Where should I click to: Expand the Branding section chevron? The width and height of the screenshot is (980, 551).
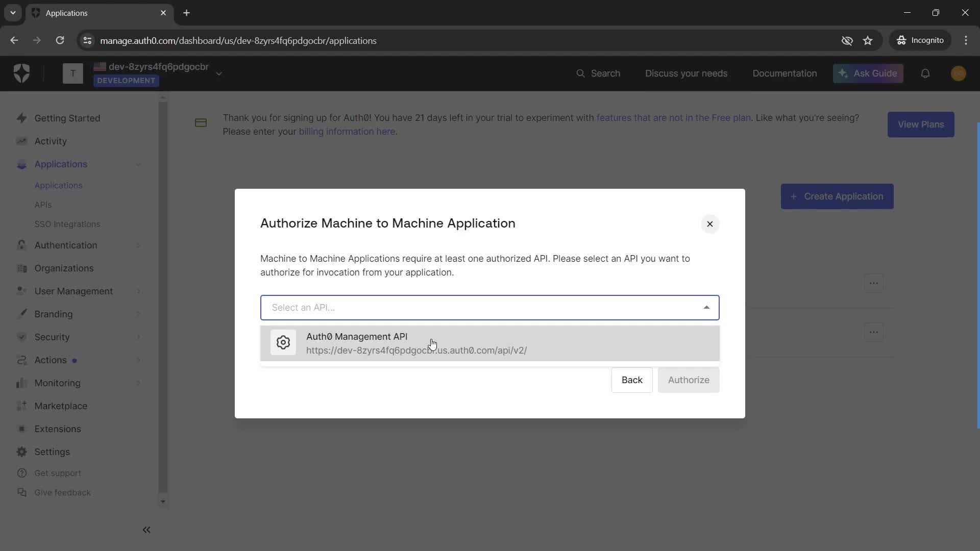[138, 314]
